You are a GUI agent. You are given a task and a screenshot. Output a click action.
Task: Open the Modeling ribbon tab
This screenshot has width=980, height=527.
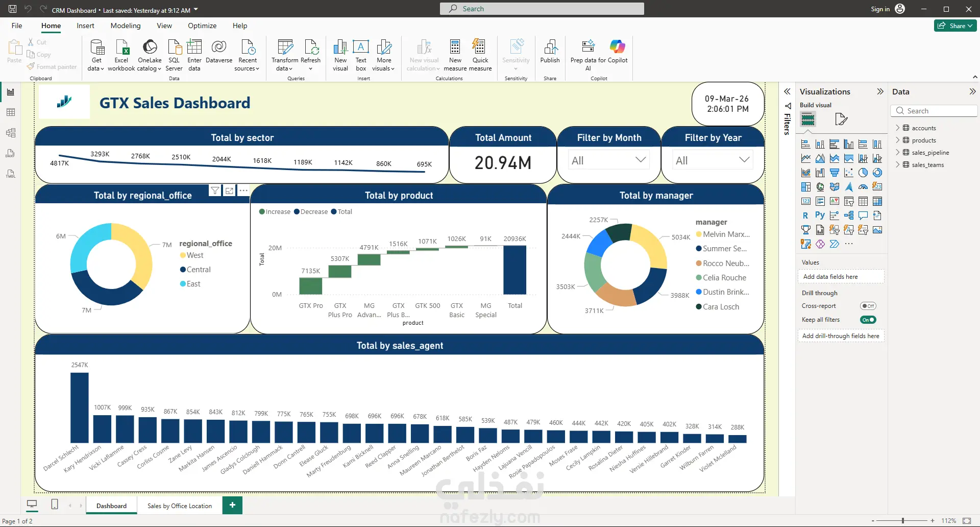click(x=126, y=26)
